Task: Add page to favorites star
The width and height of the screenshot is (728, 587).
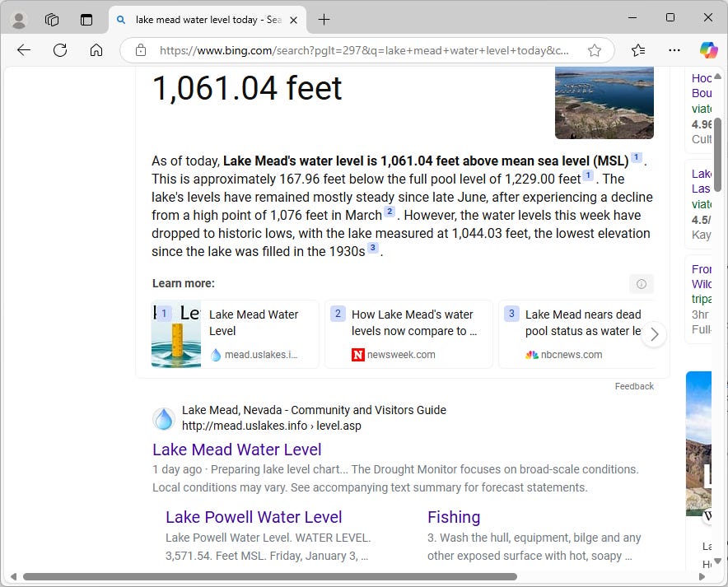Action: coord(595,50)
